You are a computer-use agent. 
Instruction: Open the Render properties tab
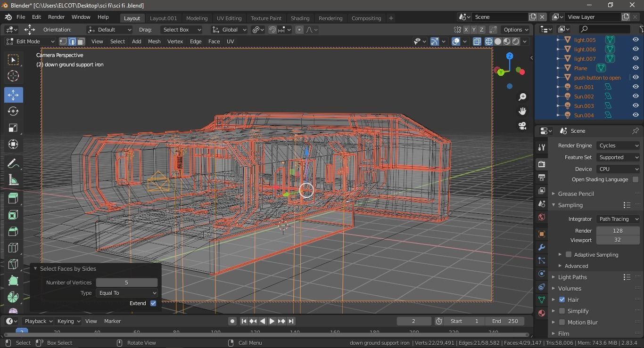coord(541,164)
